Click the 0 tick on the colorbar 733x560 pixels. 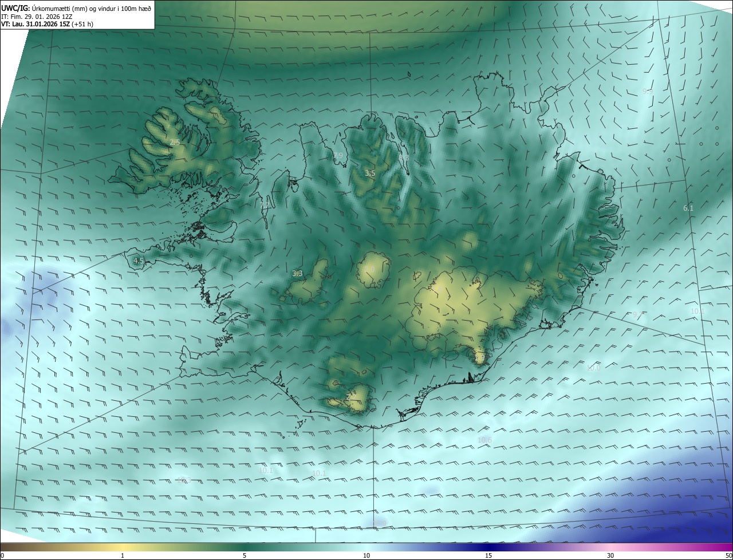tap(2, 555)
